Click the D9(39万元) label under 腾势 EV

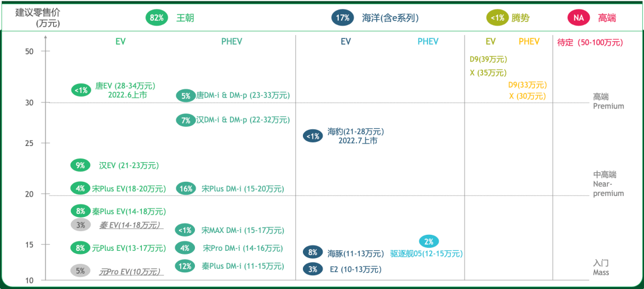tap(488, 60)
